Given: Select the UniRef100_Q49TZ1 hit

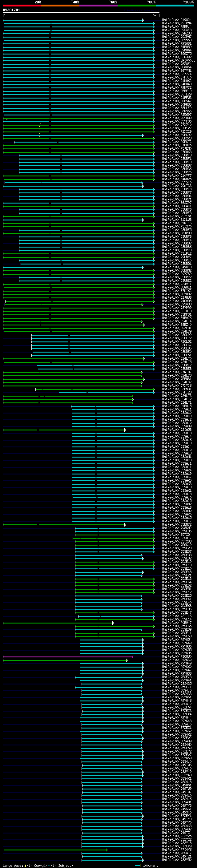Looking at the screenshot, I should [x=177, y=857].
